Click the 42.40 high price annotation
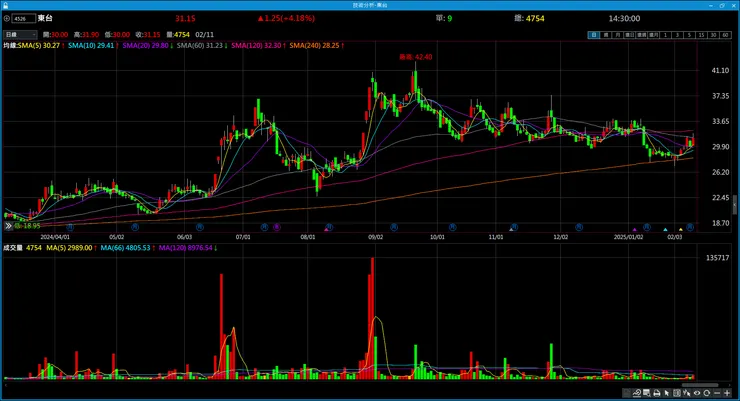 416,57
